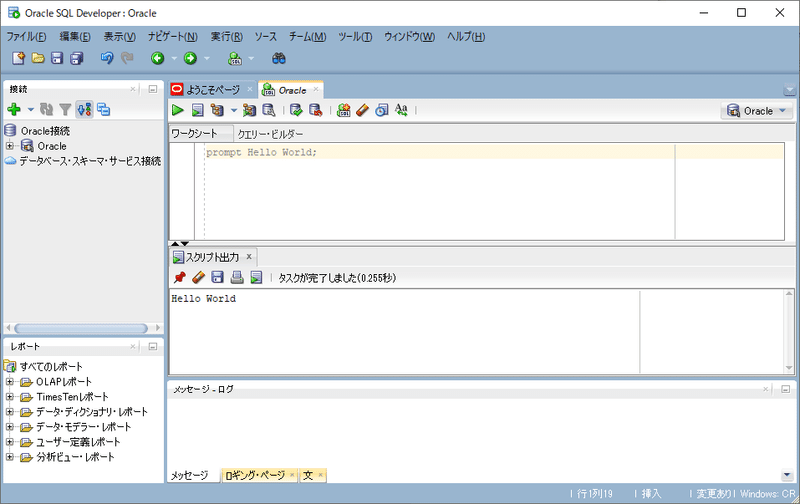800x504 pixels.
Task: Expand the OLAPレポート folder
Action: click(10, 382)
